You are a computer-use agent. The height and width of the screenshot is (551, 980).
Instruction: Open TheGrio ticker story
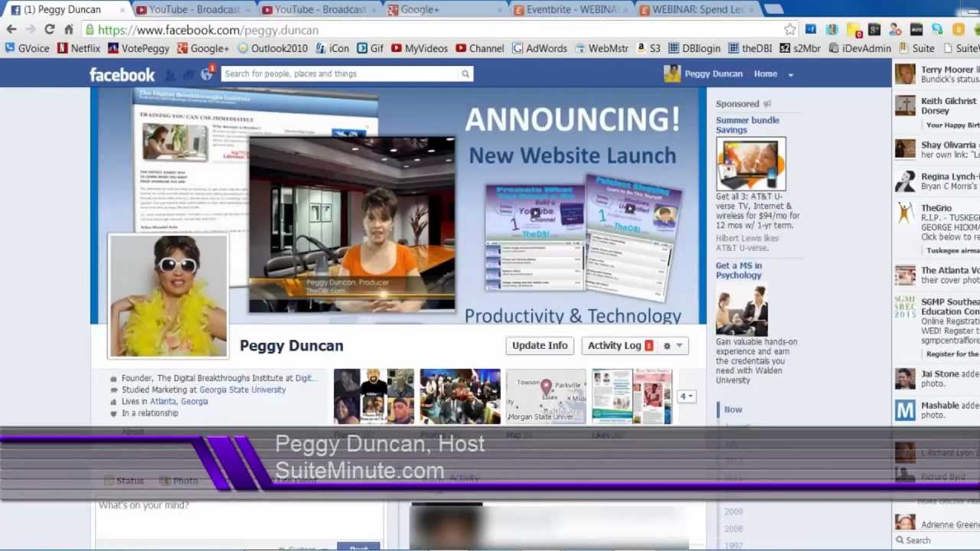coord(937,227)
